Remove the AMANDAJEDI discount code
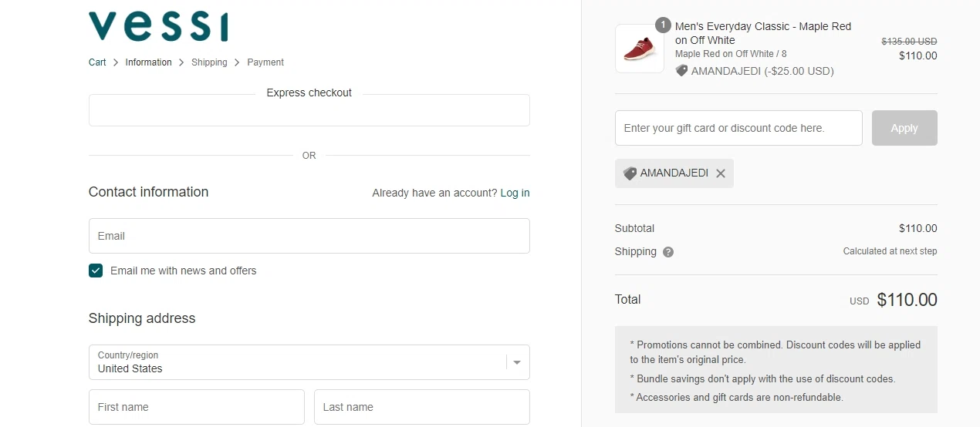 point(721,173)
